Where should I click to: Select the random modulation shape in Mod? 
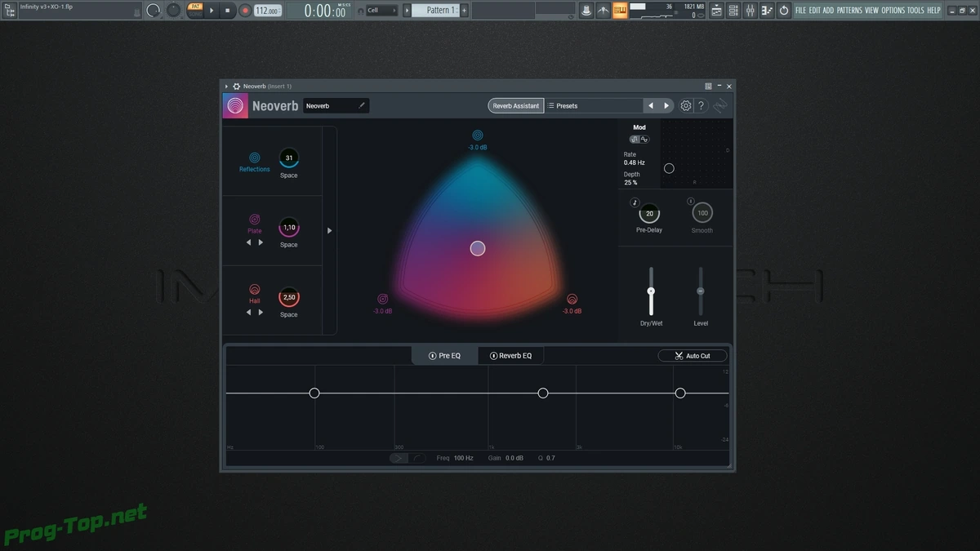pos(635,140)
